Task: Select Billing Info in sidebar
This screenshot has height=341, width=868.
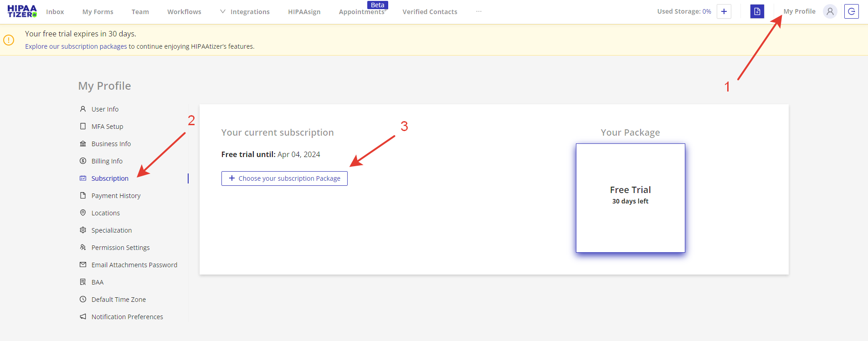Action: [107, 161]
